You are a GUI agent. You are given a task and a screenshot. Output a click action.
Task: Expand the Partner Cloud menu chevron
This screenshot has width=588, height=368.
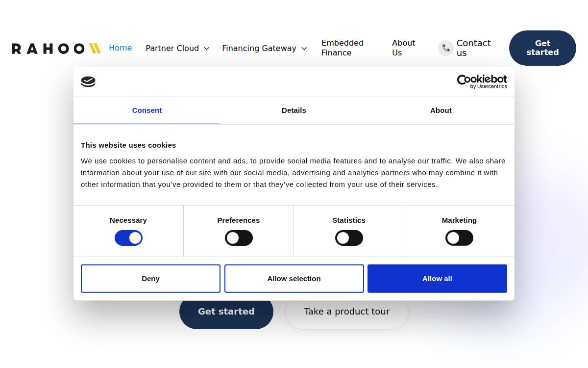click(207, 49)
